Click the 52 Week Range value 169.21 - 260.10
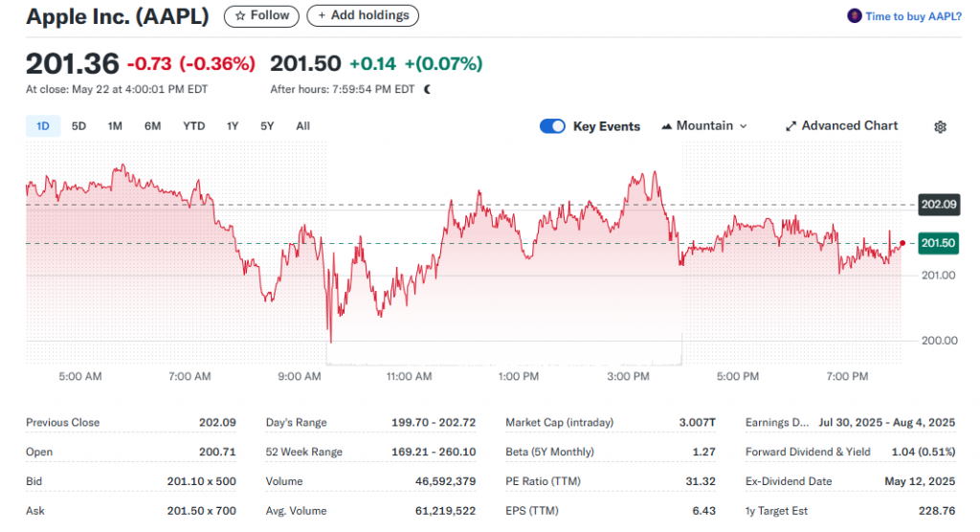This screenshot has width=980, height=532. [434, 452]
